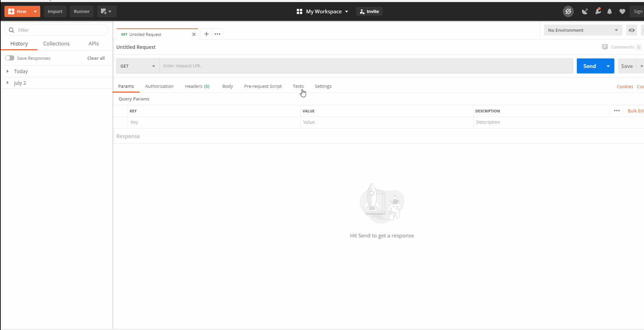The image size is (644, 330).
Task: Switch to the Collections tab
Action: point(56,43)
